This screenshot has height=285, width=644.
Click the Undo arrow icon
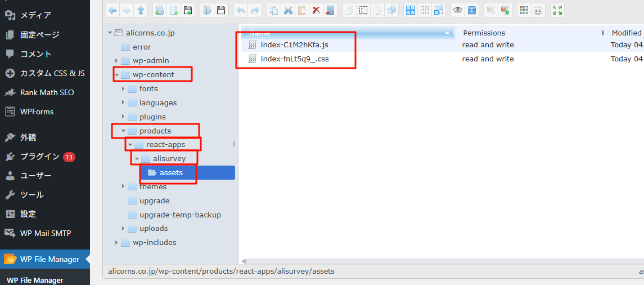coord(240,10)
